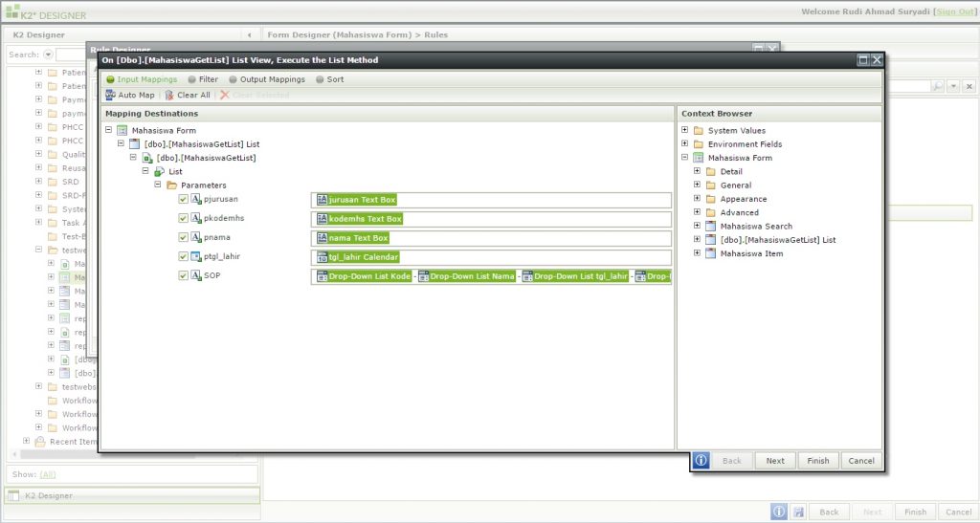This screenshot has width=980, height=523.
Task: Expand the Appearance node in Context Browser
Action: (698, 199)
